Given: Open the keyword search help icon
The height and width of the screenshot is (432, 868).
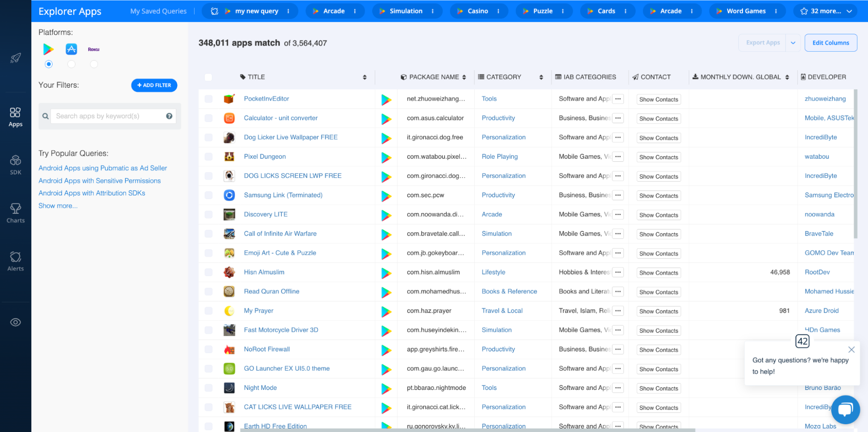Looking at the screenshot, I should 169,116.
